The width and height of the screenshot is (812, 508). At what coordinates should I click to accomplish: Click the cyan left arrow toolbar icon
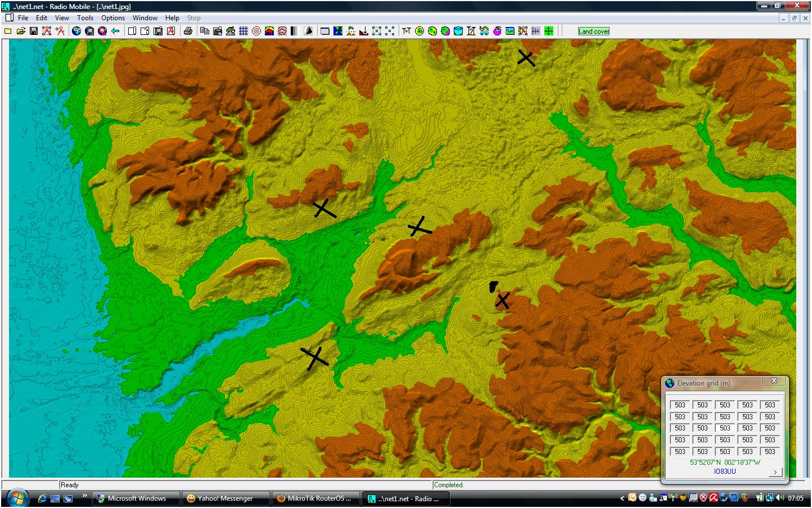click(x=115, y=31)
